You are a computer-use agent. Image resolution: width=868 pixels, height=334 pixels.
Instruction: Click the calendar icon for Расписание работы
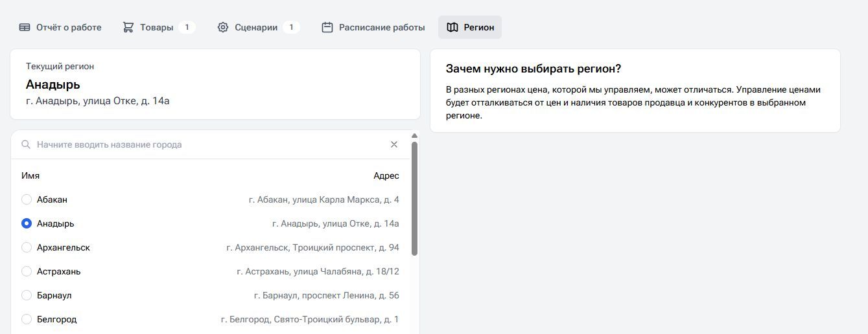point(327,27)
